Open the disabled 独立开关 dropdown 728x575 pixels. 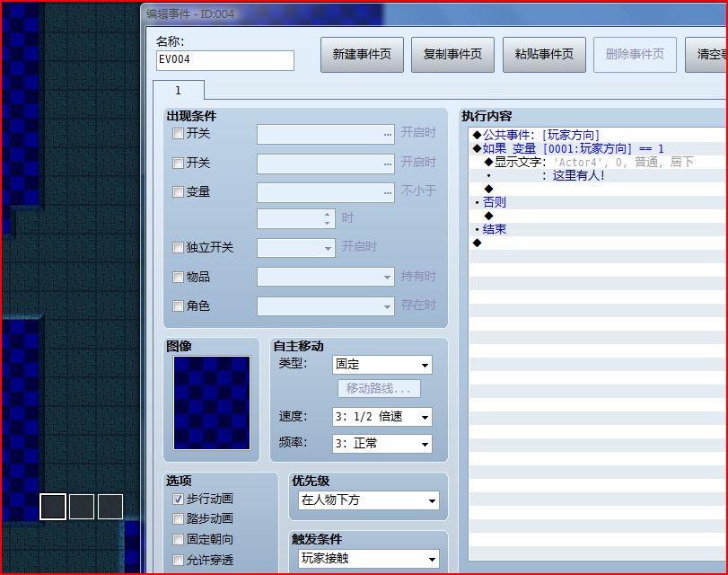[x=296, y=248]
